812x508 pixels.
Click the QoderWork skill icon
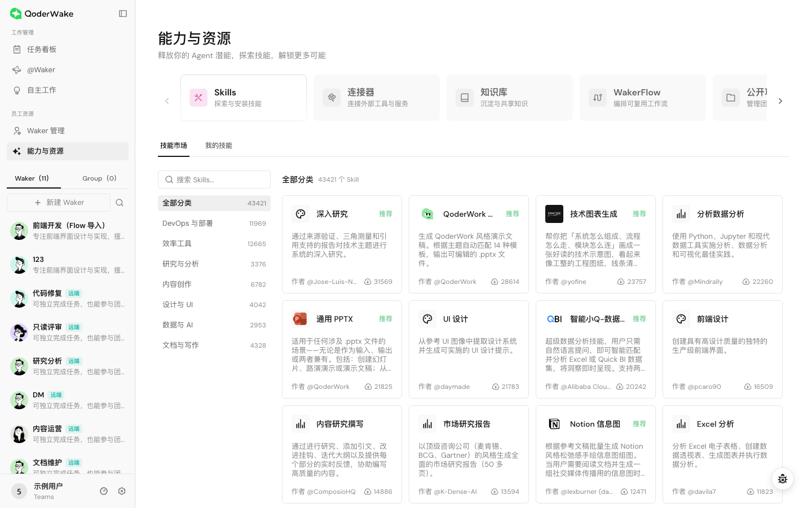(427, 214)
